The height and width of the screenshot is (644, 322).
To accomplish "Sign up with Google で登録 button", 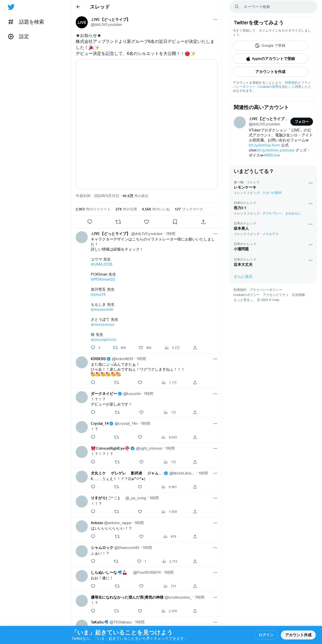I will [270, 46].
